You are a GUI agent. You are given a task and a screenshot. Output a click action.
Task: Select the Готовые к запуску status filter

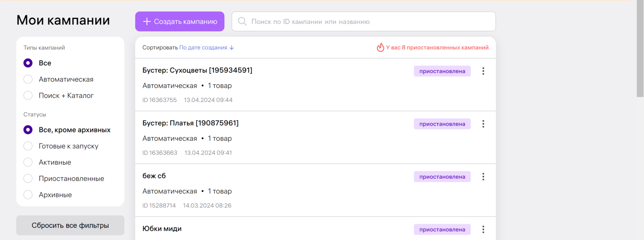tap(28, 146)
